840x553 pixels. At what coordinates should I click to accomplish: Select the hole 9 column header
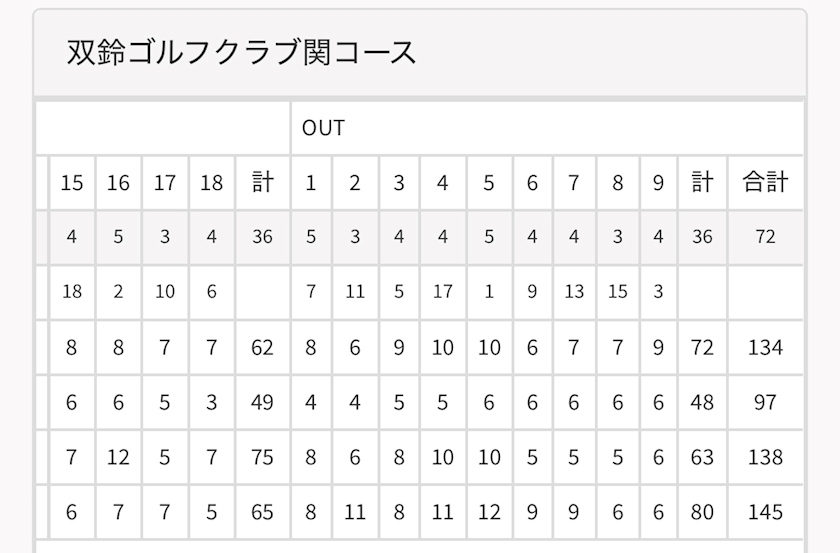(x=657, y=183)
